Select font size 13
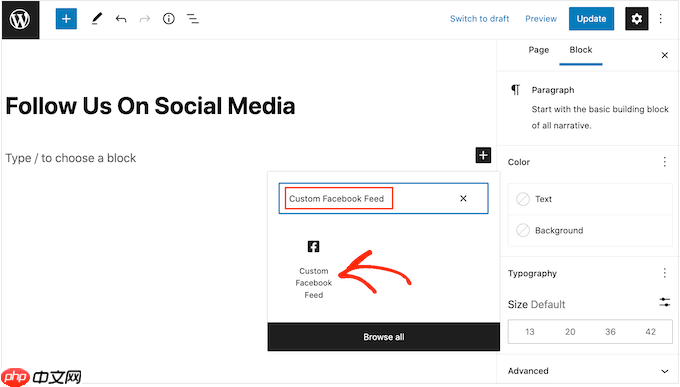The width and height of the screenshot is (680, 387). coord(530,332)
